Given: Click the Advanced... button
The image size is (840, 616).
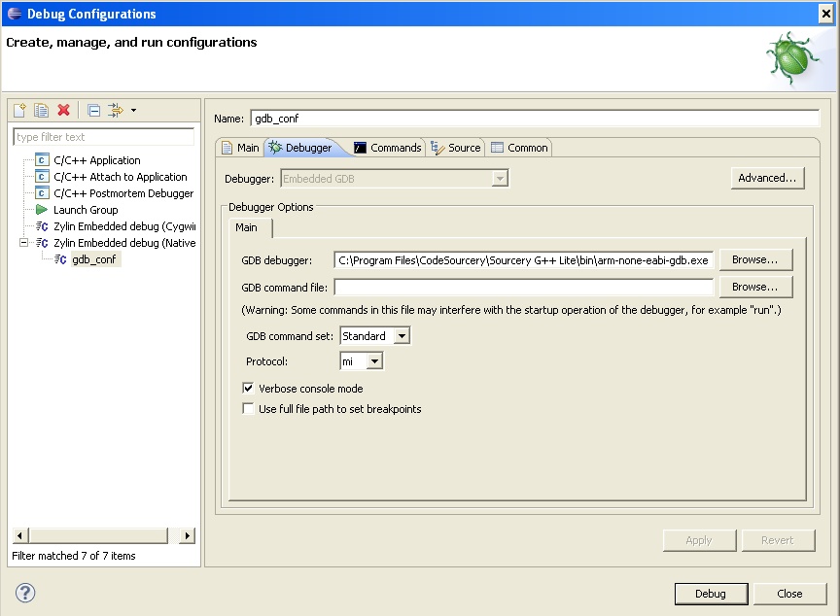Looking at the screenshot, I should 767,178.
